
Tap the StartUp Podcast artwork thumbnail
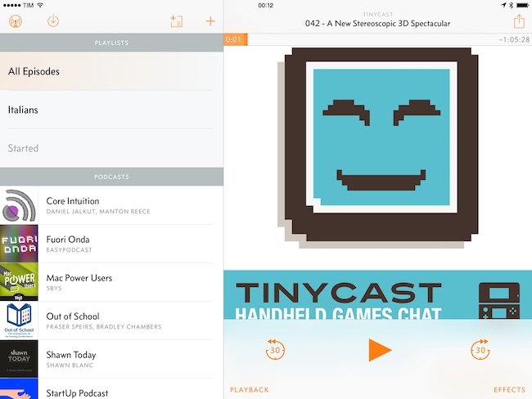(19, 389)
